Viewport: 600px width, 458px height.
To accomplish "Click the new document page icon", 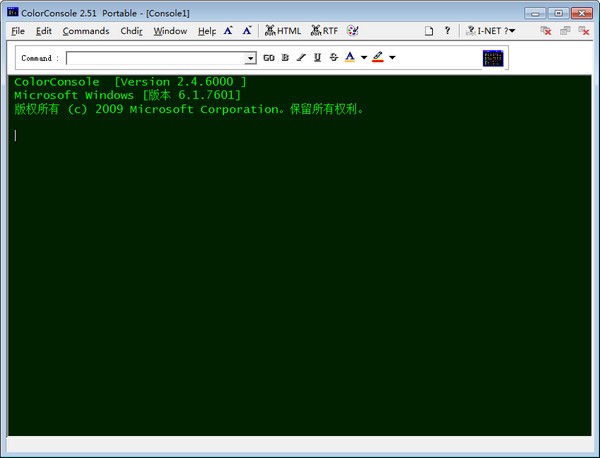I will point(428,31).
